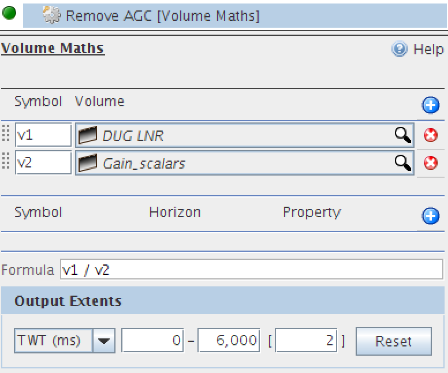
Task: Click the drag handle of the v1 row
Action: pyautogui.click(x=6, y=133)
